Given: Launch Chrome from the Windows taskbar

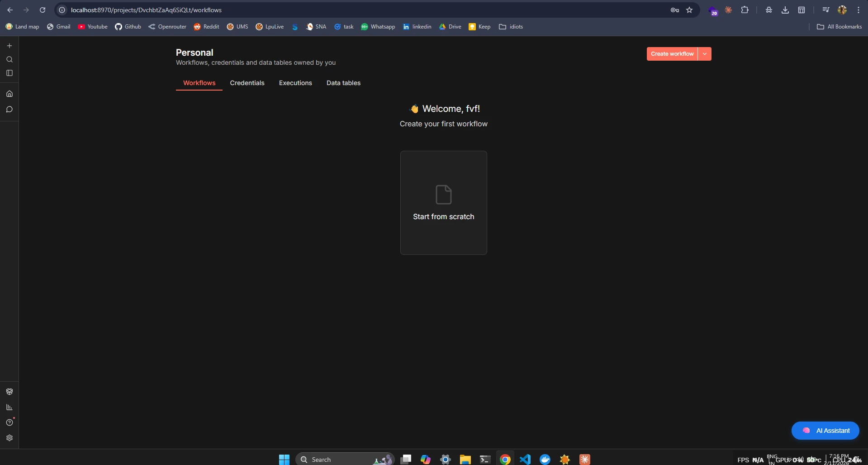Looking at the screenshot, I should 505,459.
